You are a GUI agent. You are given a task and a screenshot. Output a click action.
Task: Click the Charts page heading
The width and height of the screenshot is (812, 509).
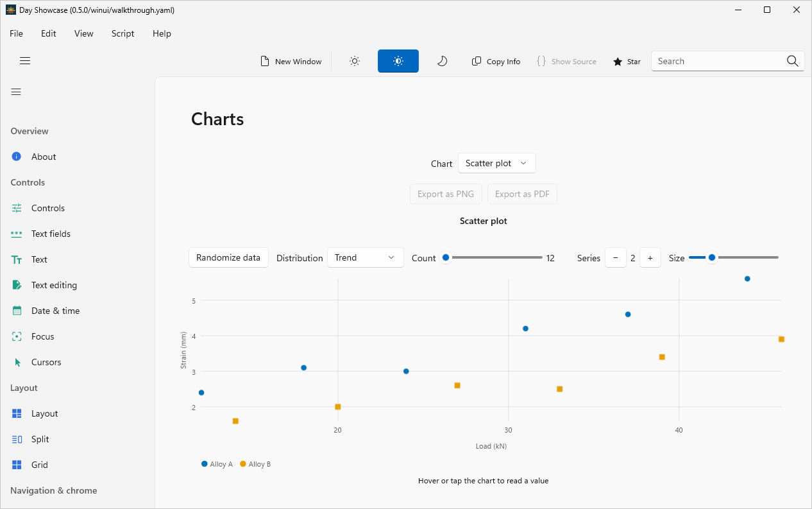click(x=217, y=119)
